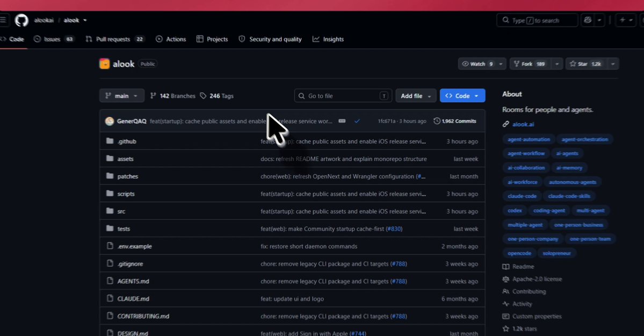Click the header search box
The image size is (644, 336).
(537, 20)
